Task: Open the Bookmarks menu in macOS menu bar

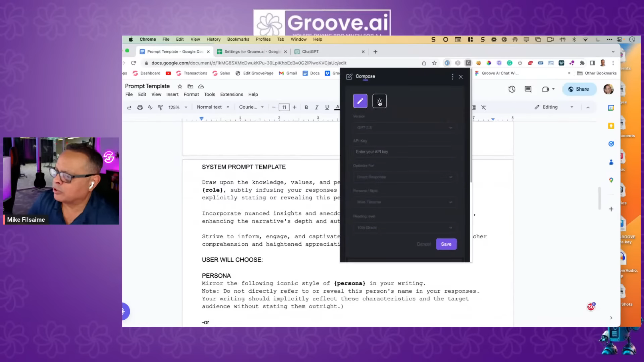Action: [x=238, y=39]
